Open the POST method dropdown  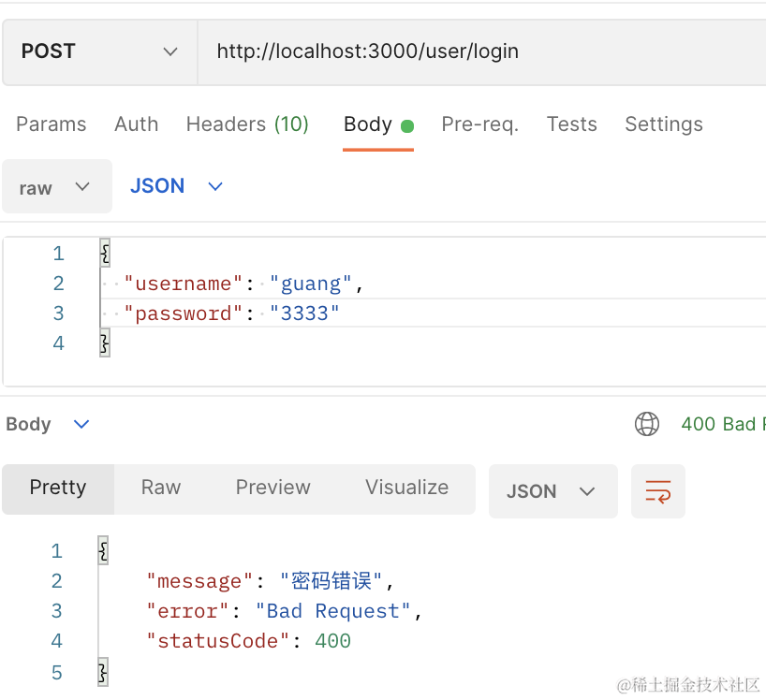[99, 51]
